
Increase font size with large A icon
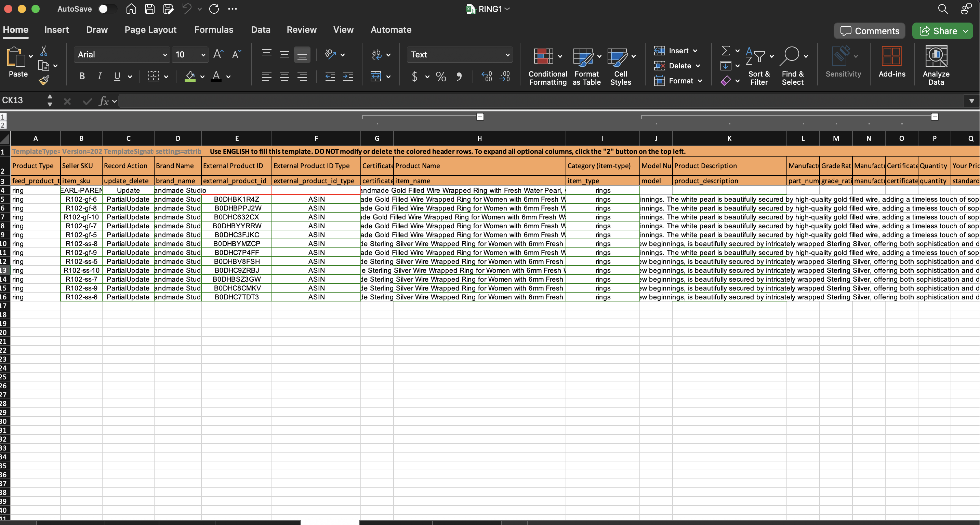click(x=218, y=54)
